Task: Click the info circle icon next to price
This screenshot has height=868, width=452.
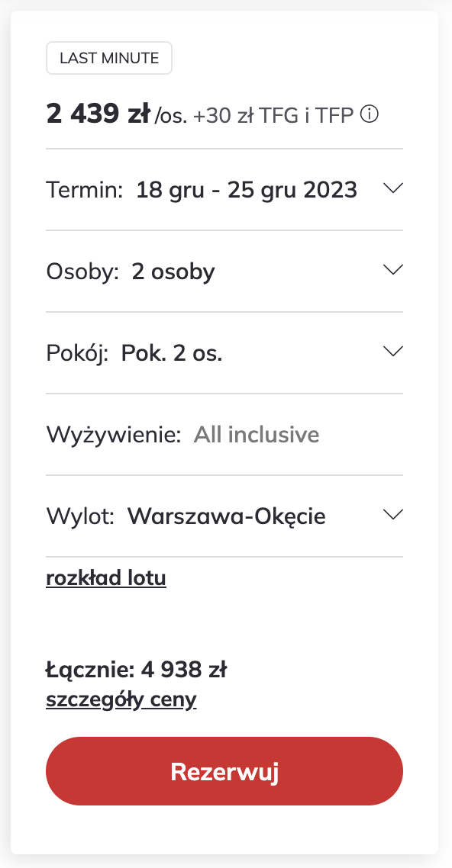Action: (369, 114)
